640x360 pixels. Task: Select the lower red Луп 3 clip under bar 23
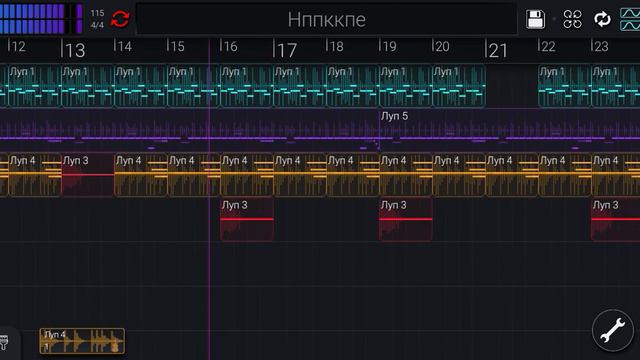point(616,219)
